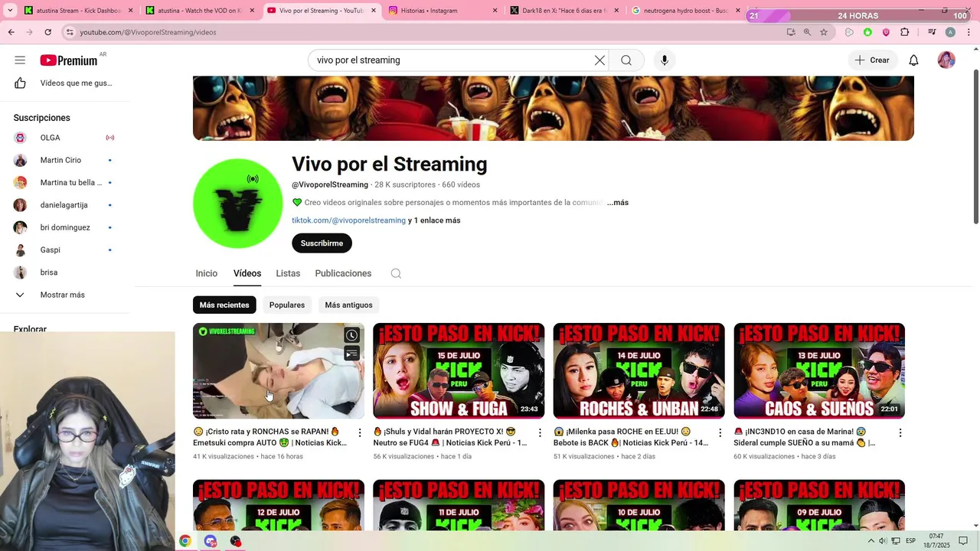Open options menu for INC3ND1O video
Image resolution: width=980 pixels, height=551 pixels.
click(x=900, y=433)
